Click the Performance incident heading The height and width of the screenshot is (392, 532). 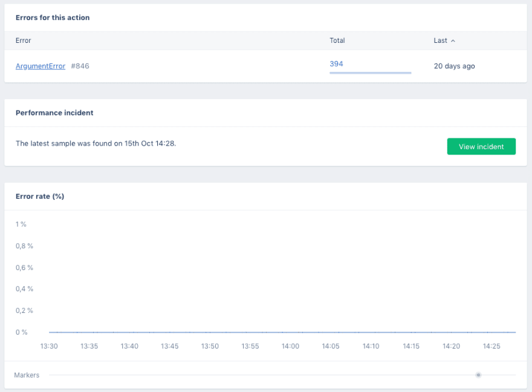pyautogui.click(x=54, y=112)
